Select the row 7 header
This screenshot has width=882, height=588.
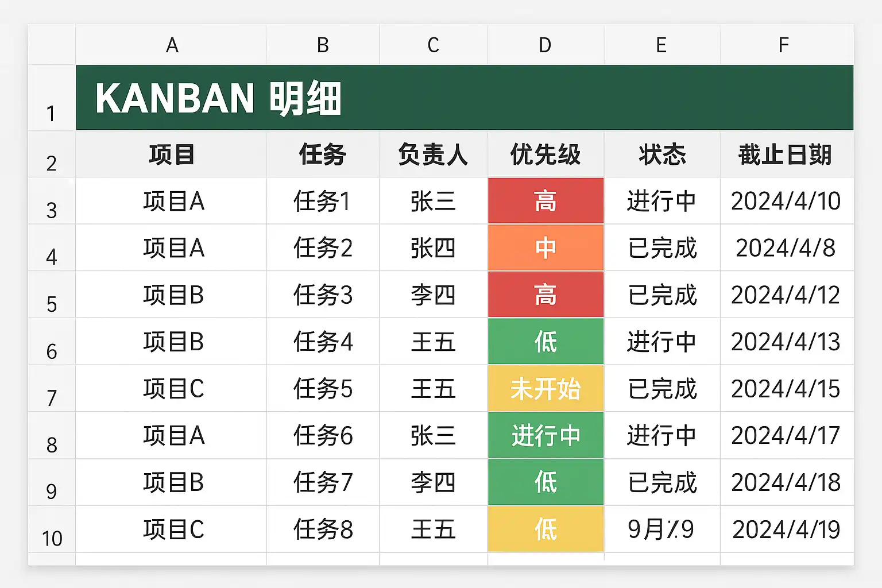pyautogui.click(x=52, y=389)
